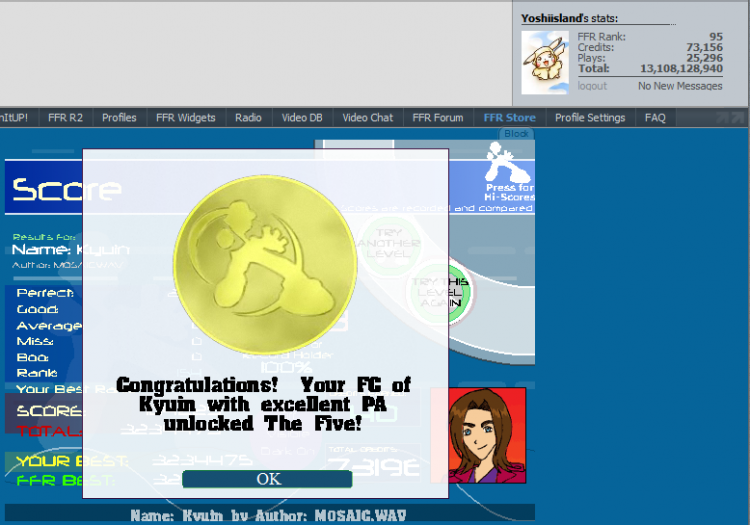Click the Block label above the game

point(516,134)
